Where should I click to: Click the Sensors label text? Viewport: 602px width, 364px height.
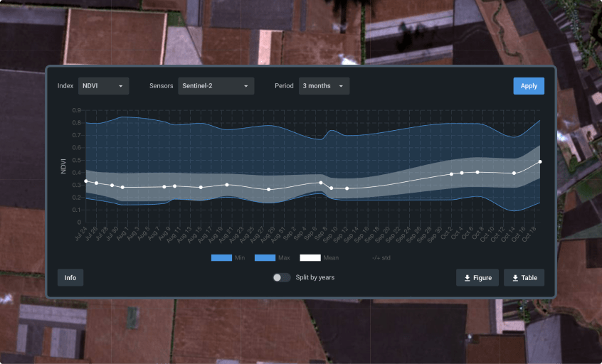pyautogui.click(x=162, y=86)
